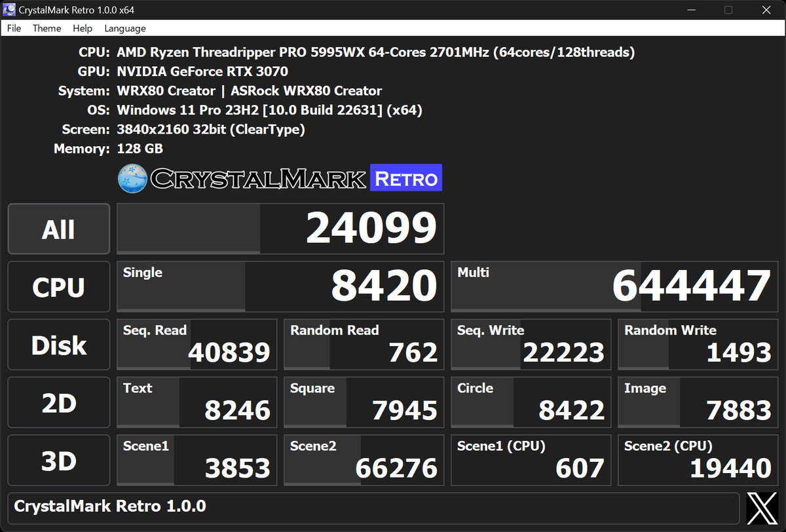This screenshot has height=532, width=786.
Task: Click the Single score panel
Action: point(280,286)
